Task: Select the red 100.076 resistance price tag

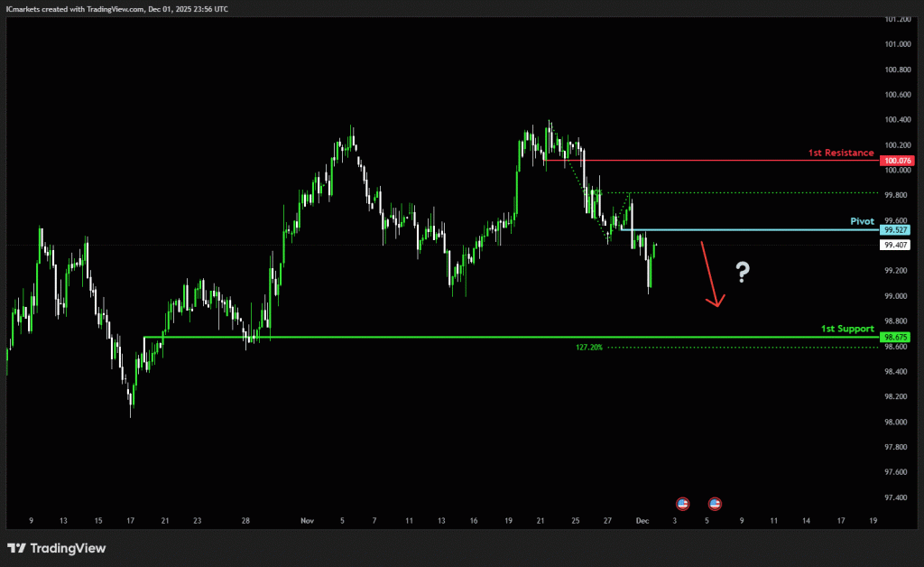Action: pos(898,161)
